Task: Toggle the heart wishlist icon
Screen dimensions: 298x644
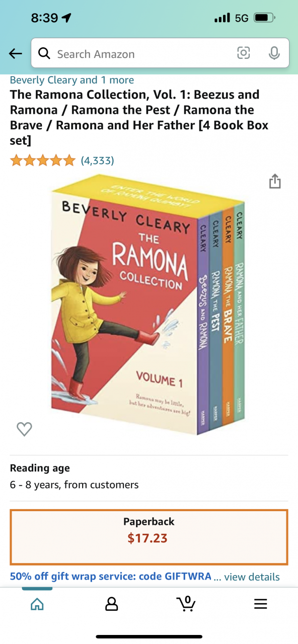Action: (x=24, y=429)
